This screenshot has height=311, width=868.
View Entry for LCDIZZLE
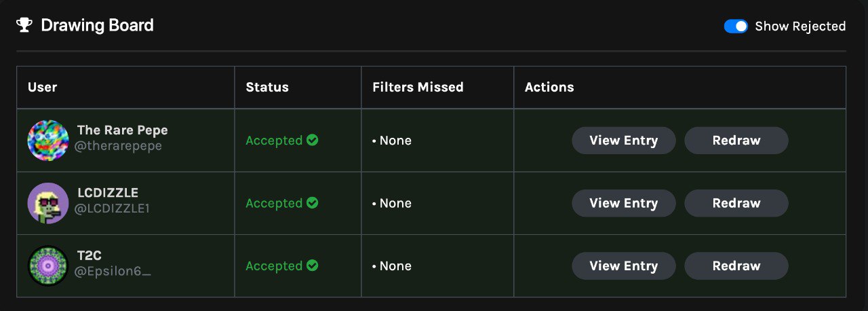pyautogui.click(x=624, y=203)
